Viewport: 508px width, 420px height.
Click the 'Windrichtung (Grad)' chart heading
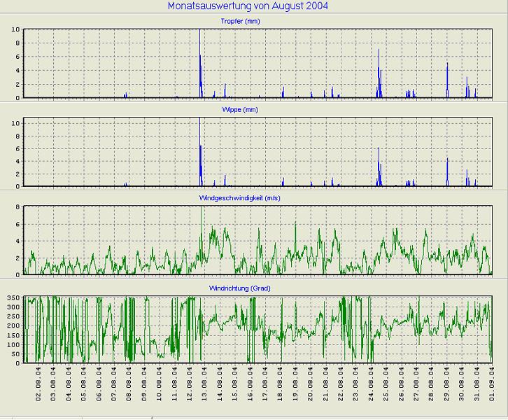(239, 288)
